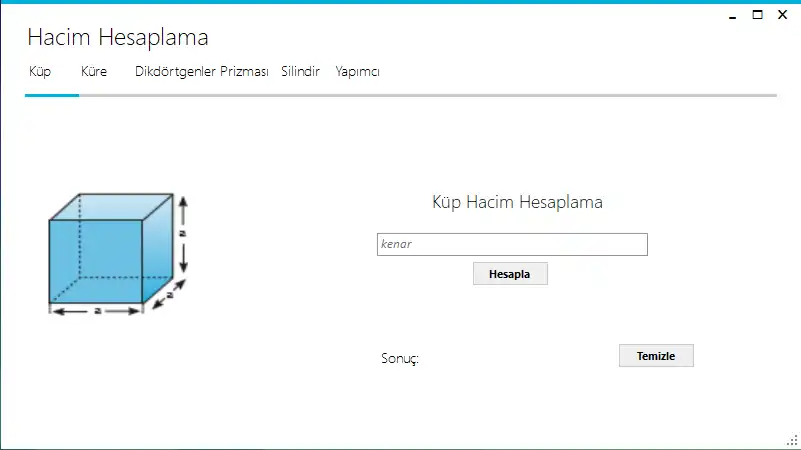801x450 pixels.
Task: Select the Dikdörtgenler Prizması tab
Action: point(201,72)
